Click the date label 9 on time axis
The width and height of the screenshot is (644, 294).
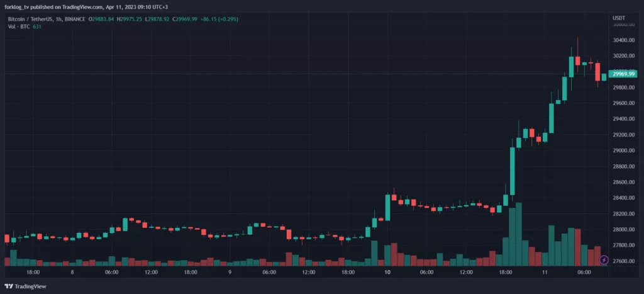coord(230,273)
